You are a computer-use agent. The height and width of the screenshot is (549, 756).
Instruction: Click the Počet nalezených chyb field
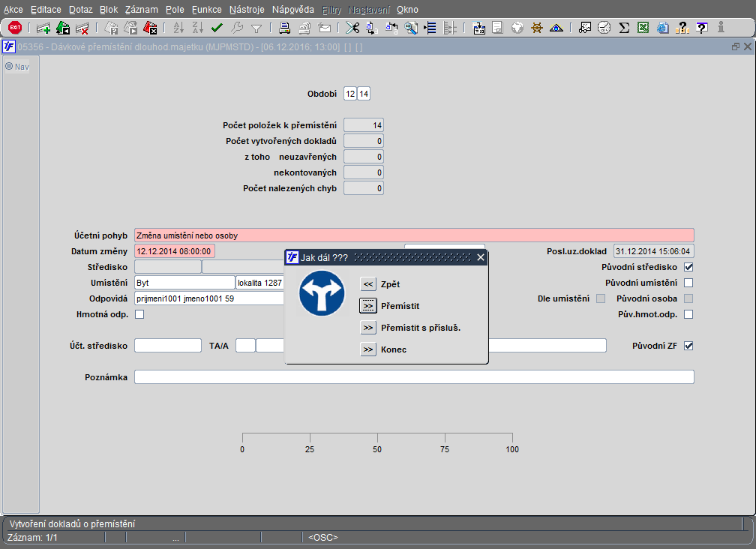[x=364, y=188]
